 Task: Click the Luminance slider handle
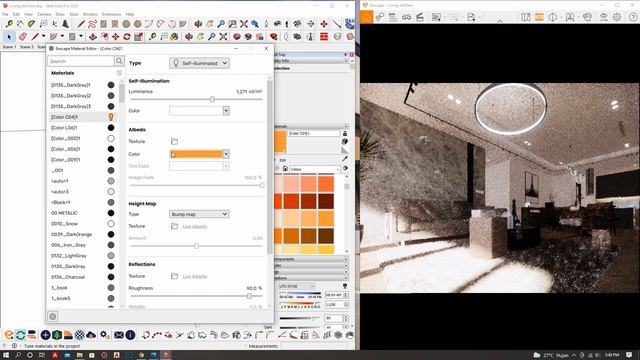pos(212,99)
